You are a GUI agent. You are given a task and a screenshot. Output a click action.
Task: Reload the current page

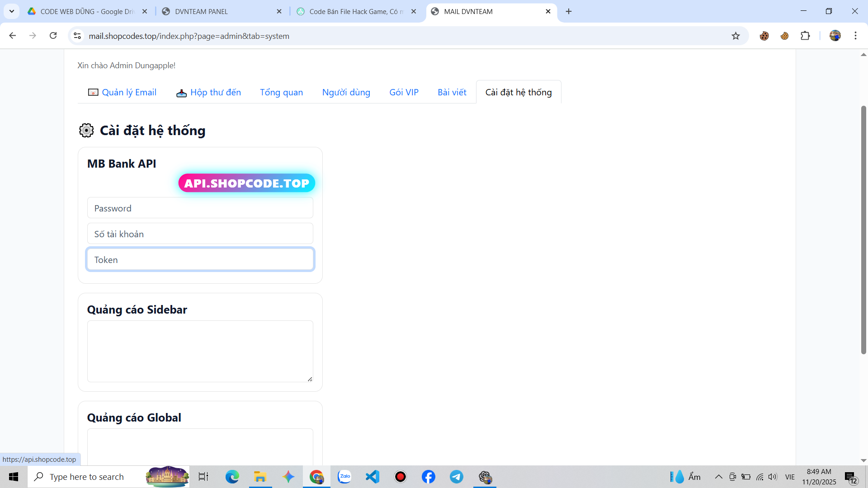tap(53, 36)
